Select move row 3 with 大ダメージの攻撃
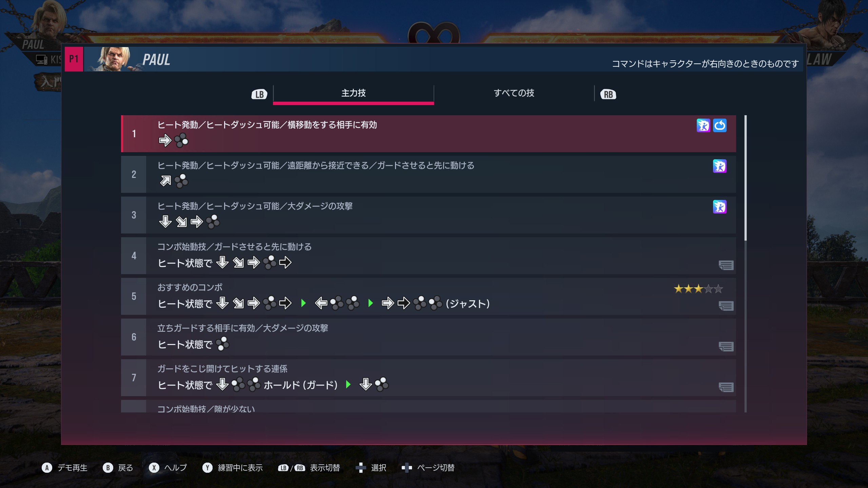This screenshot has width=868, height=488. tap(428, 215)
